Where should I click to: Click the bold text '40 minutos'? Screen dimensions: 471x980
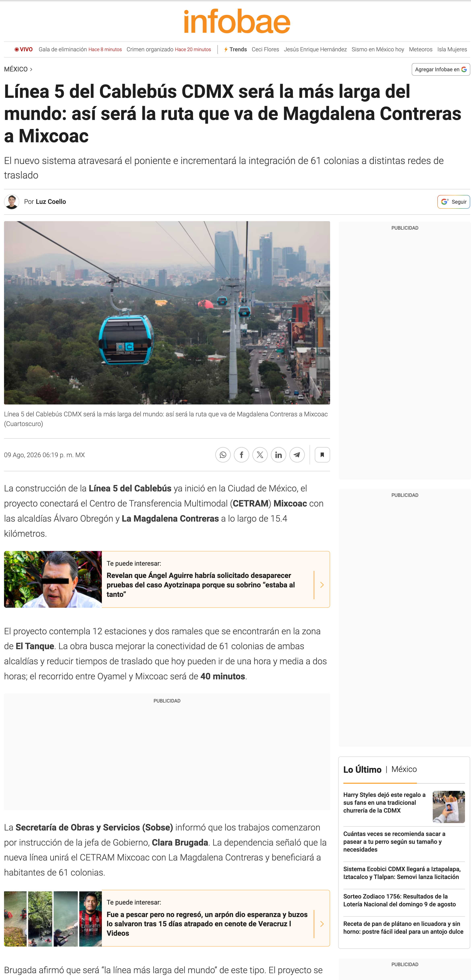click(223, 676)
